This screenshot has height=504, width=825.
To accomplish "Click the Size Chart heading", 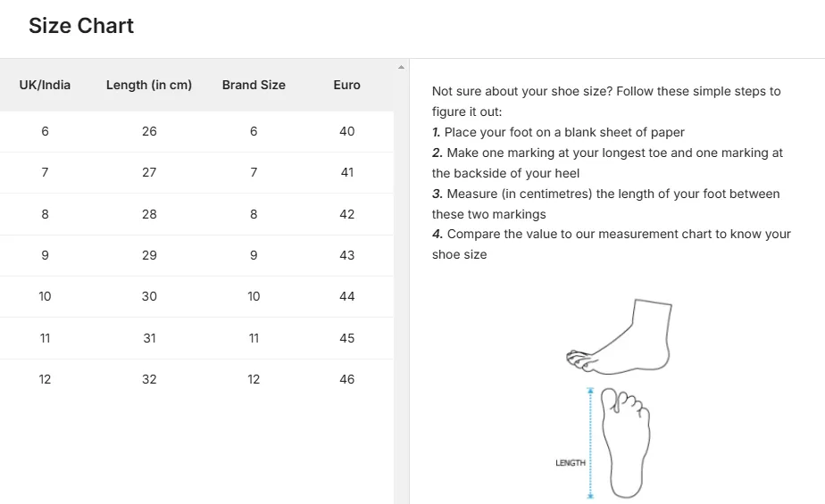I will (x=81, y=26).
